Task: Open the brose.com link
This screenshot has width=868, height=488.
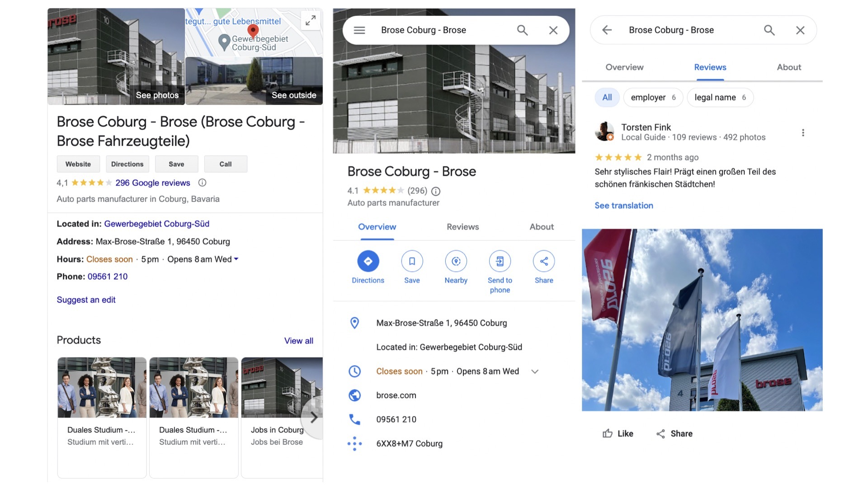Action: 396,395
